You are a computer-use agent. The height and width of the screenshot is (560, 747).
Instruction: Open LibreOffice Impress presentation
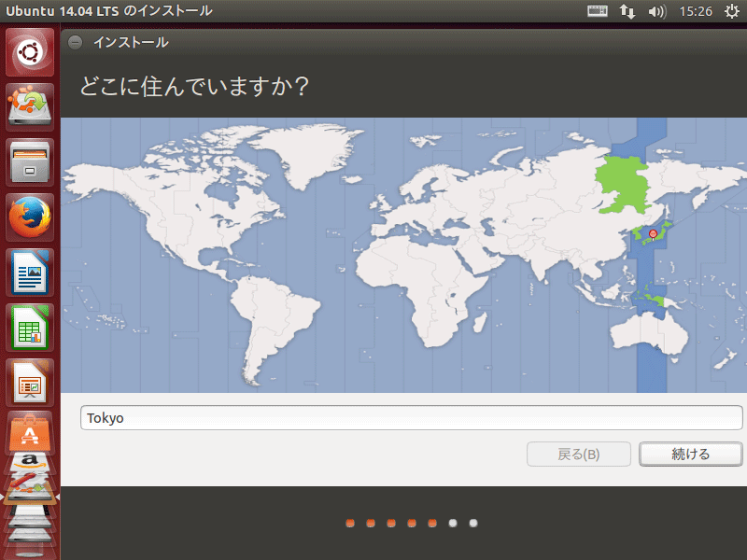(x=30, y=383)
